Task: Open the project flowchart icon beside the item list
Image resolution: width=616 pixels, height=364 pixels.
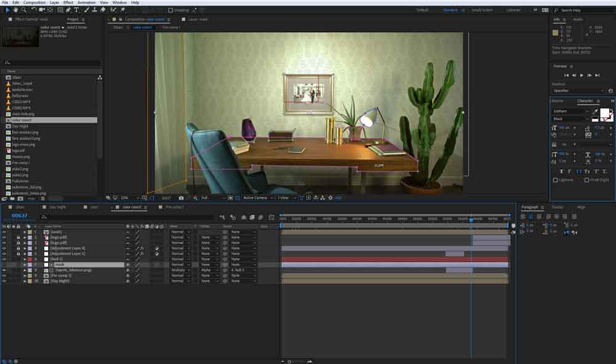Action: (99, 78)
